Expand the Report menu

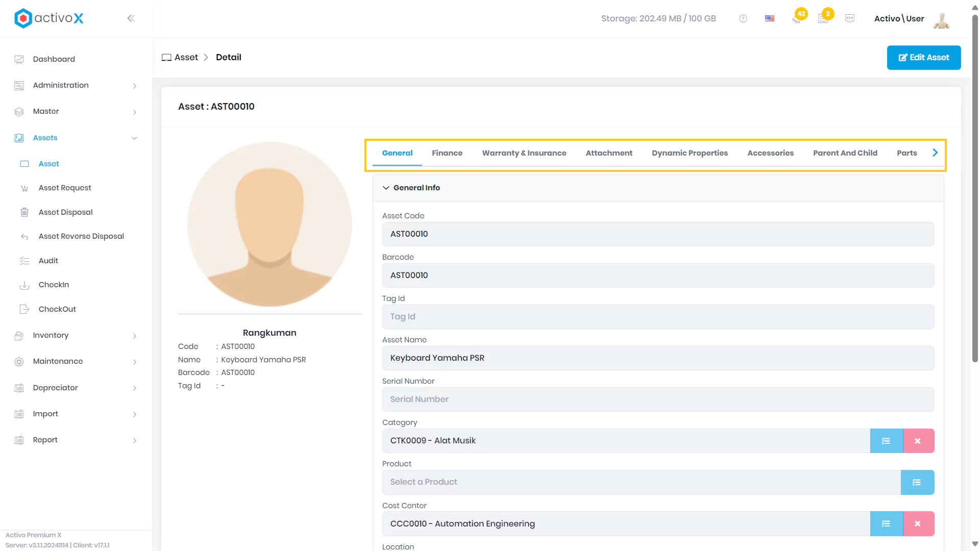coord(76,440)
